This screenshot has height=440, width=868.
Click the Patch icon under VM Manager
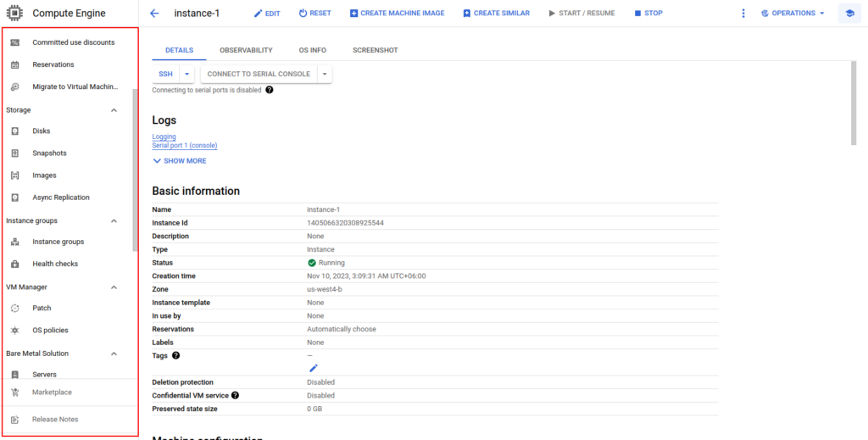pos(15,308)
